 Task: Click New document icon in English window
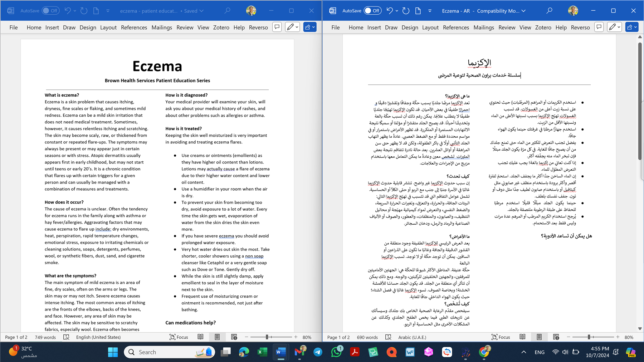(96, 11)
